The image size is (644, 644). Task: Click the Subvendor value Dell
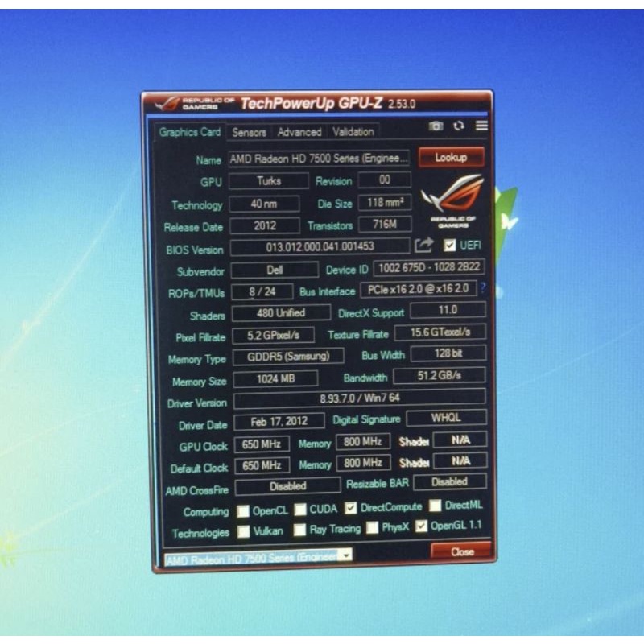coord(275,270)
